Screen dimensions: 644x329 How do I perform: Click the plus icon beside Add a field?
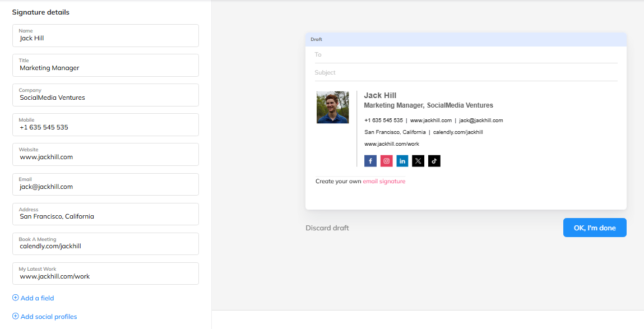click(x=16, y=298)
